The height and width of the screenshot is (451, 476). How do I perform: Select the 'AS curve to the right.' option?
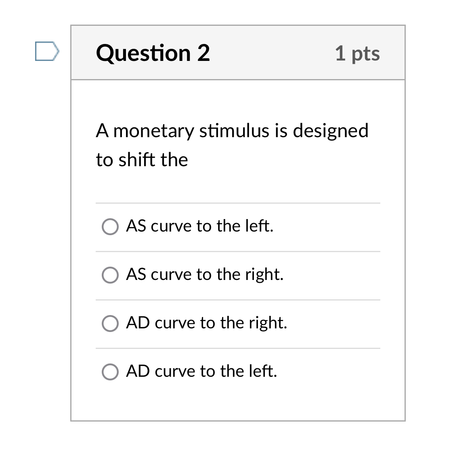[110, 275]
